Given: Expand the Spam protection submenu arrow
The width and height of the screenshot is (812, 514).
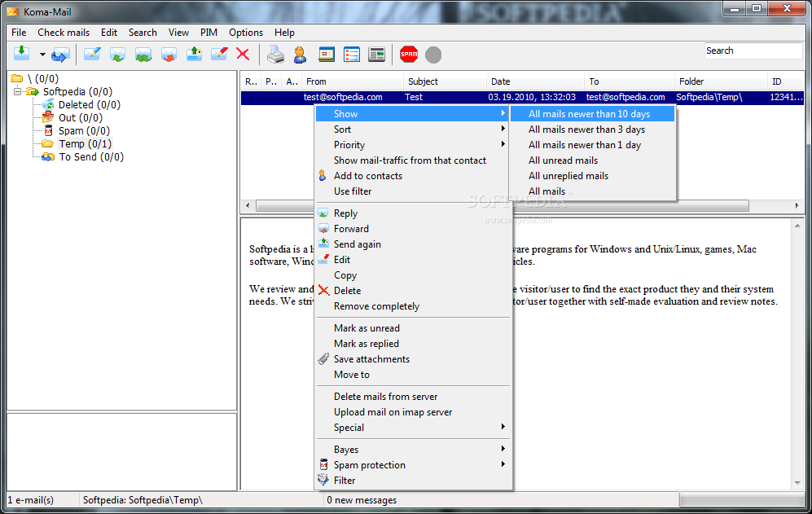Looking at the screenshot, I should pos(503,463).
